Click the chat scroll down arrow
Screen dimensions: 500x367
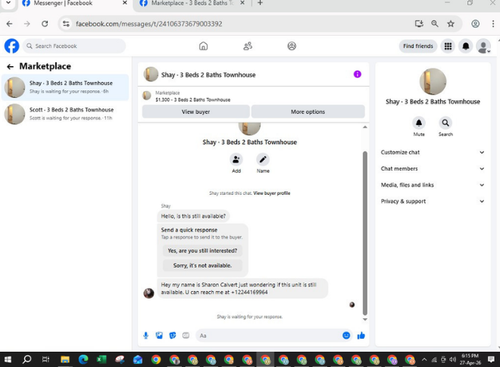[x=365, y=319]
